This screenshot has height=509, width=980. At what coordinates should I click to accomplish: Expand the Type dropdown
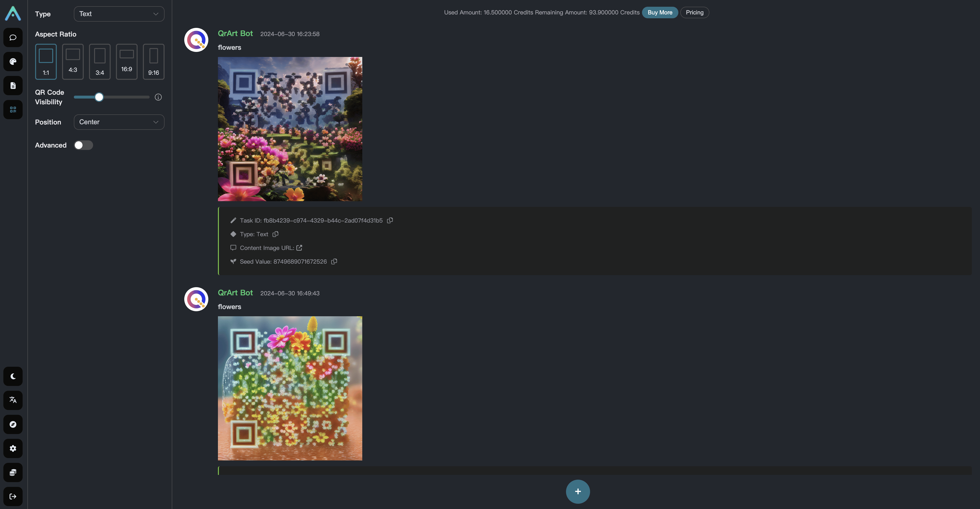point(119,14)
